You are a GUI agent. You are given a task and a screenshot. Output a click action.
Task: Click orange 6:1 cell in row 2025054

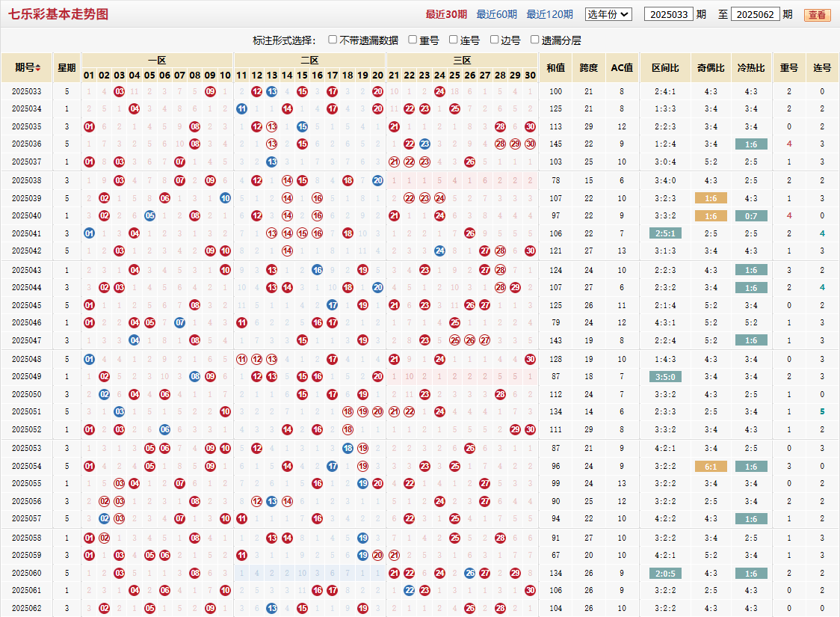point(711,467)
